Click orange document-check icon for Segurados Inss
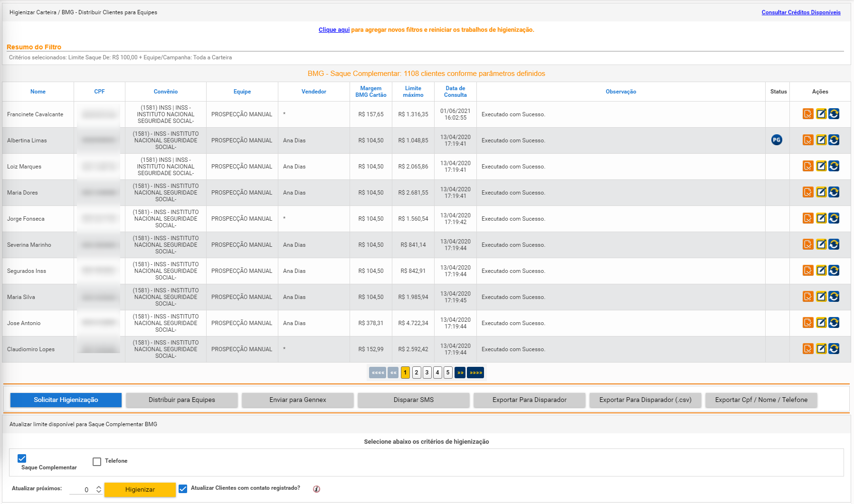This screenshot has height=504, width=854. click(x=808, y=271)
